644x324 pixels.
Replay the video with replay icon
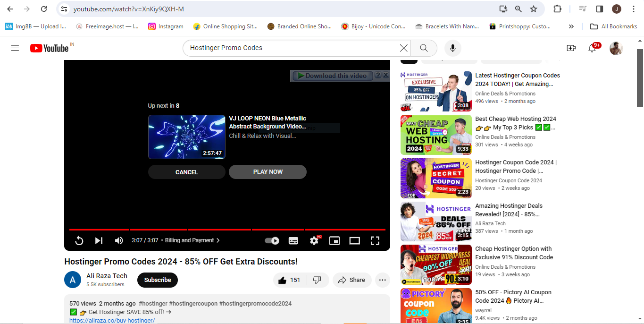point(79,241)
